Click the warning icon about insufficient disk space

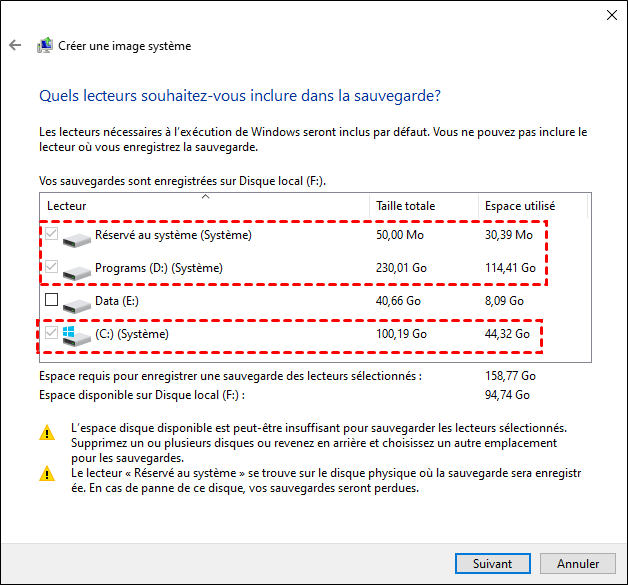pyautogui.click(x=47, y=432)
